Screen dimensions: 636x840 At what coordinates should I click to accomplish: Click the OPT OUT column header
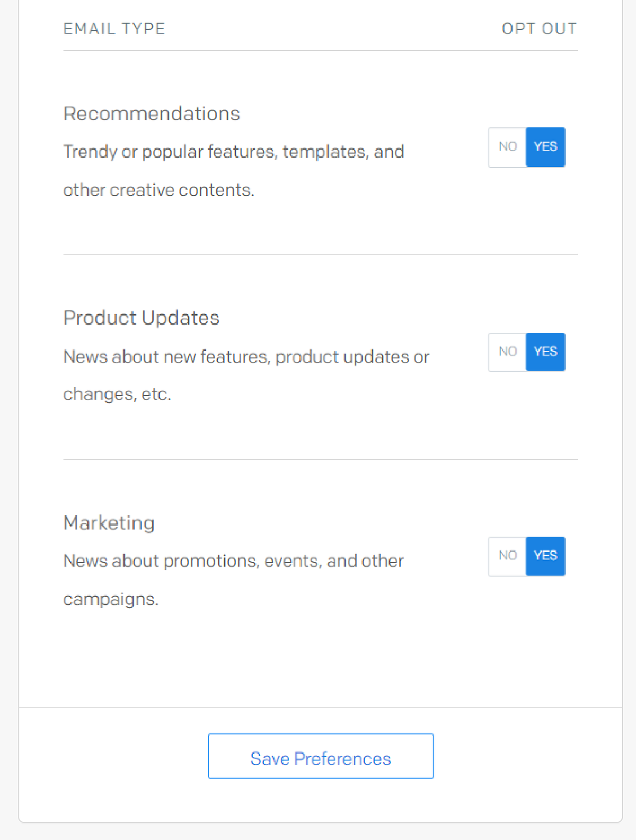click(x=539, y=29)
